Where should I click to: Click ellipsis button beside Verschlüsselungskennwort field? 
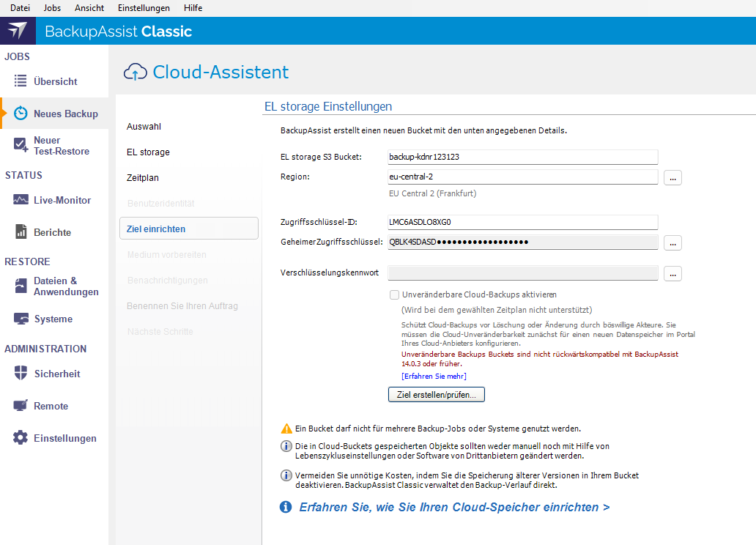coord(672,273)
